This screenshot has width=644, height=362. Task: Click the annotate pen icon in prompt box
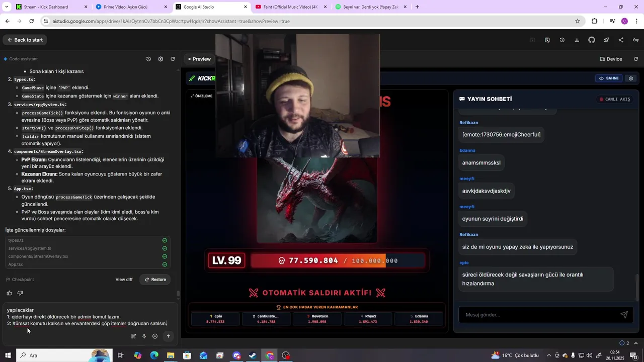tap(133, 336)
